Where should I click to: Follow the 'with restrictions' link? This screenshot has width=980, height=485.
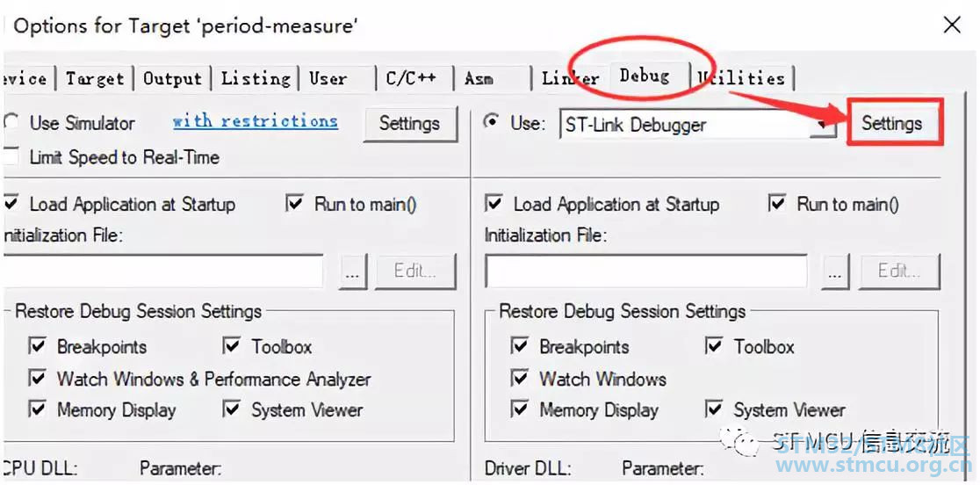[x=255, y=120]
